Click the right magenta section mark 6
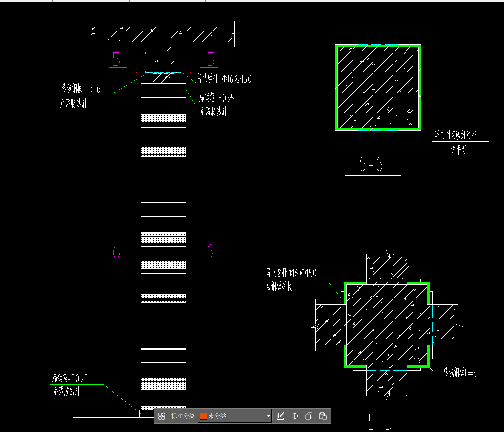 (210, 251)
